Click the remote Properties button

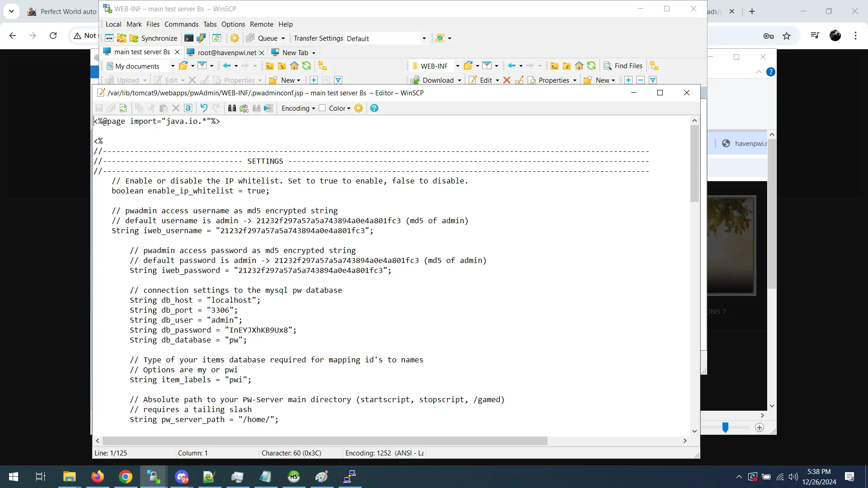pyautogui.click(x=548, y=80)
